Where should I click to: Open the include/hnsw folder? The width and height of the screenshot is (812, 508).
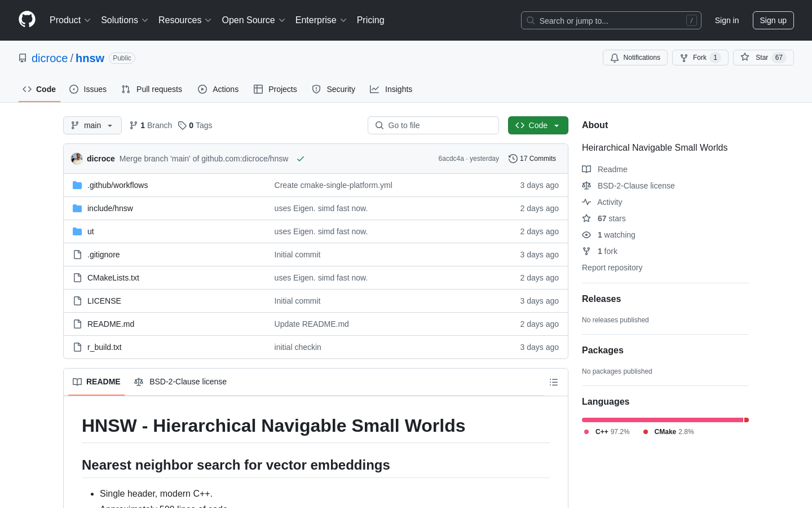click(110, 208)
